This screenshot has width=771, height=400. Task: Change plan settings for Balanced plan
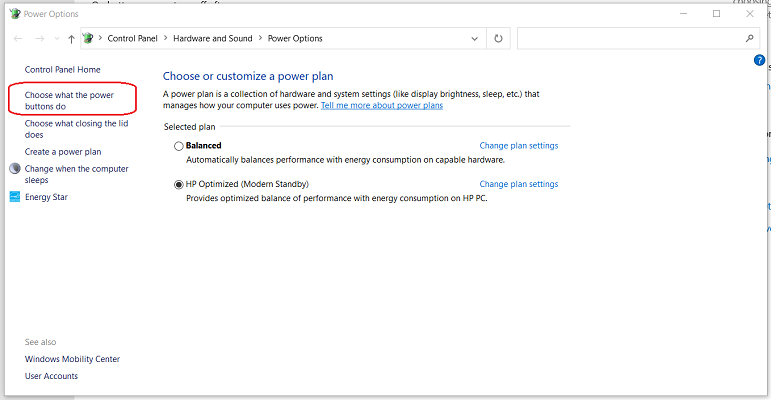coord(518,146)
